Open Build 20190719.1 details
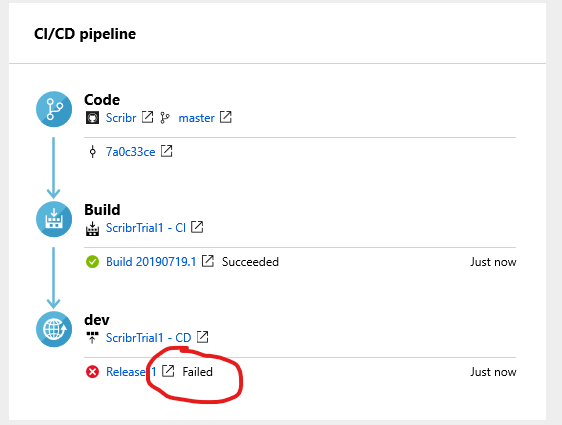562x425 pixels. coord(151,262)
